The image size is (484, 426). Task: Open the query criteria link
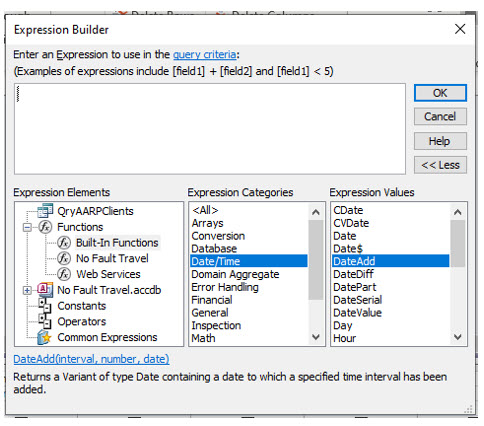point(204,54)
